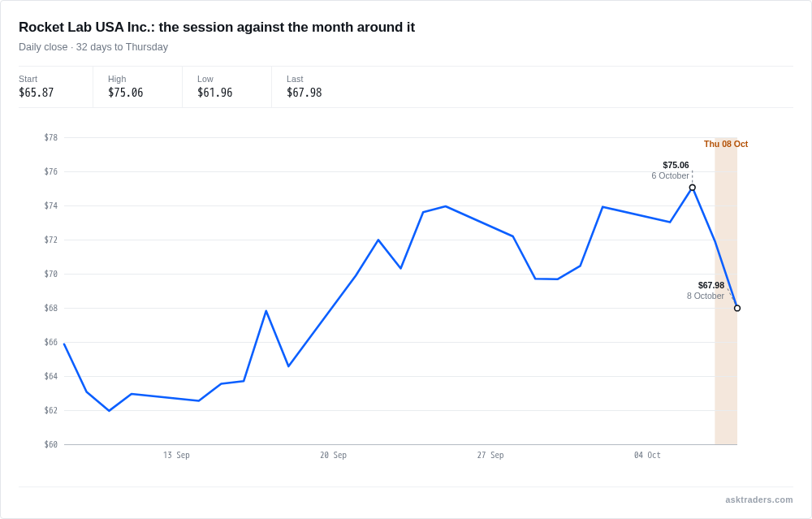Viewport: 812px width, 519px height.
Task: Click the 04 Oct date axis label
Action: coord(647,456)
